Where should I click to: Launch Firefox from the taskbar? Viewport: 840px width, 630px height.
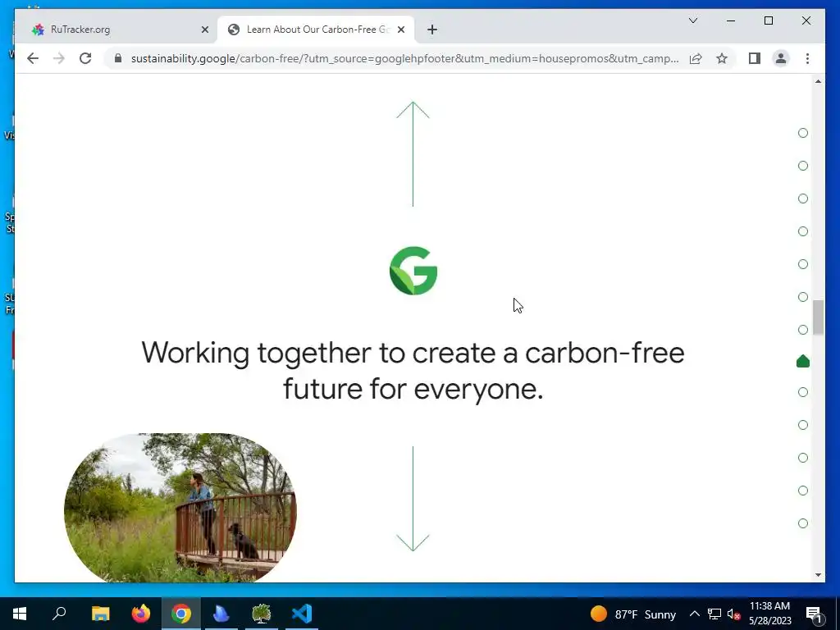141,614
